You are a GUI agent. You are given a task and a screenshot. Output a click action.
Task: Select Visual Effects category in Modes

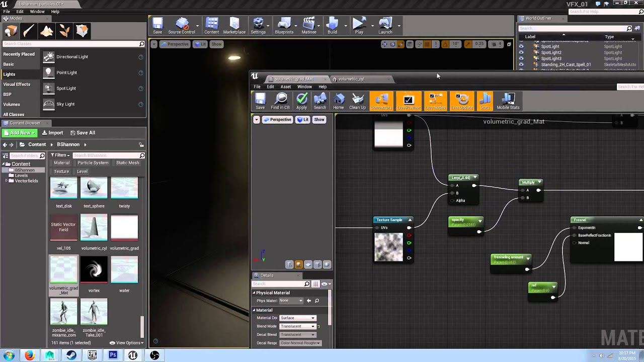click(x=17, y=84)
